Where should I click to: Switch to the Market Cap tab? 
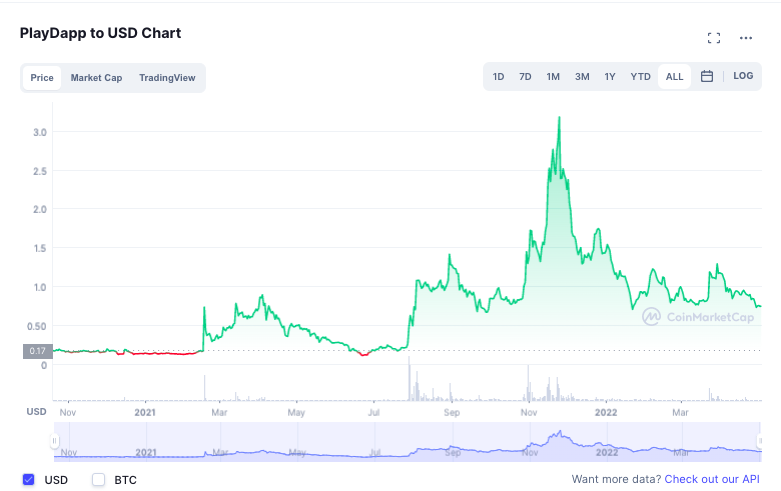coord(96,78)
